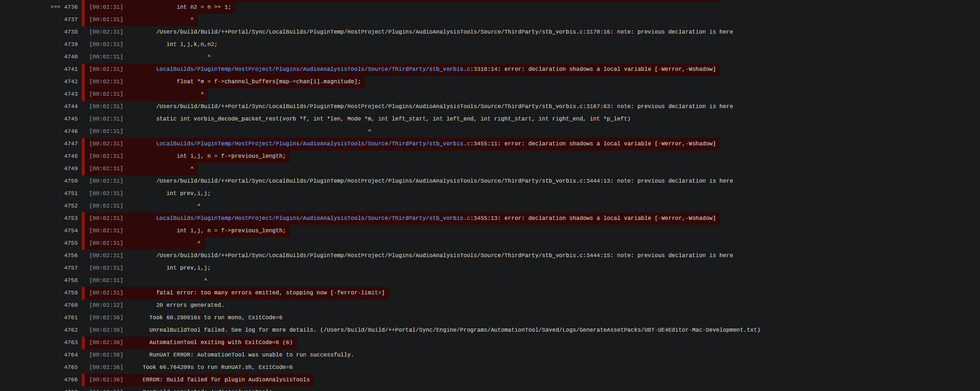Open stb_vorbis.c link for error at 3455:13
The height and width of the screenshot is (391, 980).
(x=313, y=218)
